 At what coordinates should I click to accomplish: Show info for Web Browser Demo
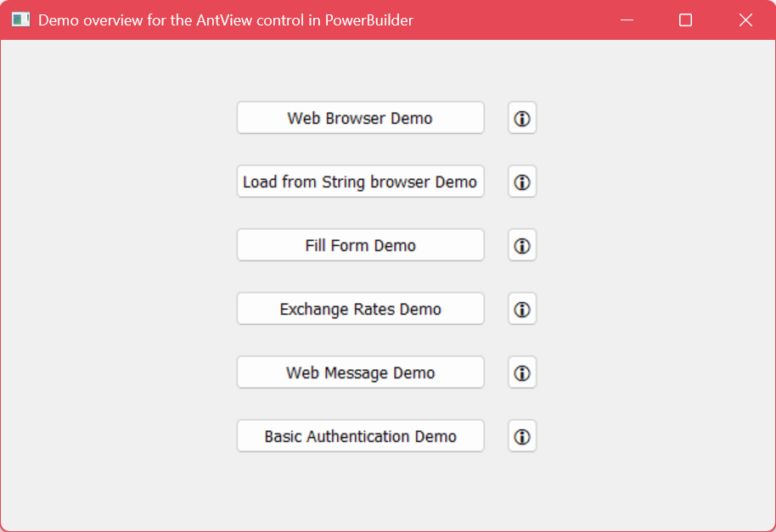point(522,118)
